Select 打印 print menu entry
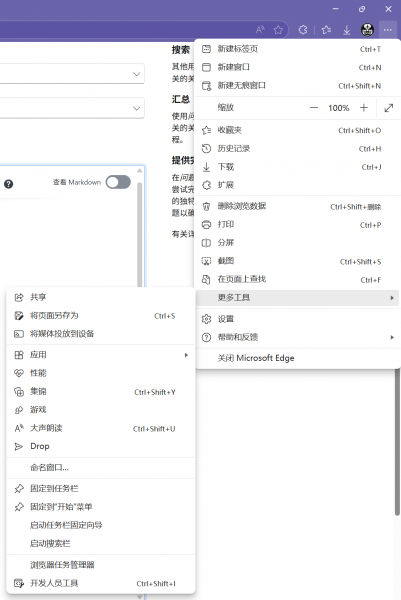The image size is (401, 600). (295, 225)
